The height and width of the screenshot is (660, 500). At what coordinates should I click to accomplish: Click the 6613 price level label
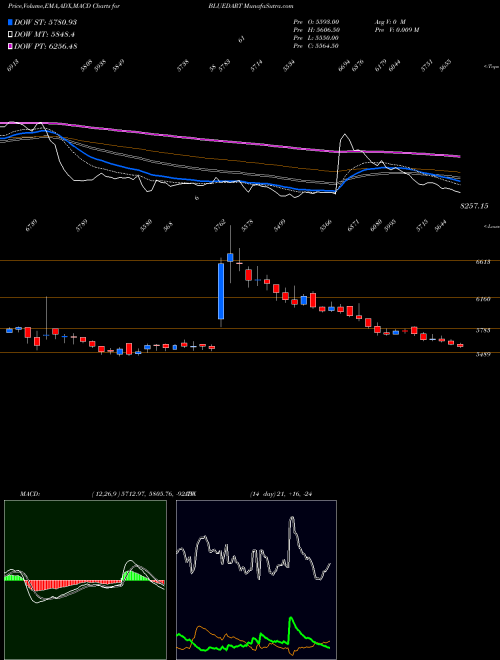point(483,262)
